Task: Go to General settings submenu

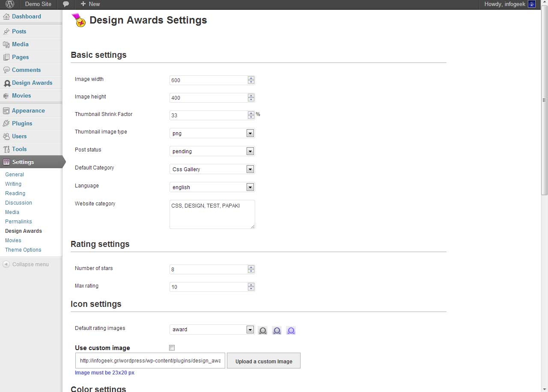Action: coord(15,175)
